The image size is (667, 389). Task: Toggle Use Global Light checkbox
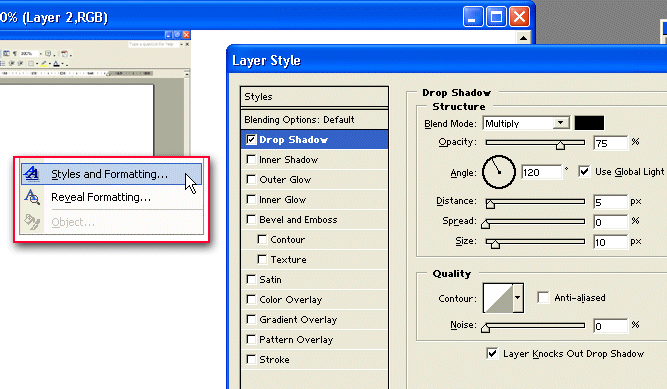584,172
